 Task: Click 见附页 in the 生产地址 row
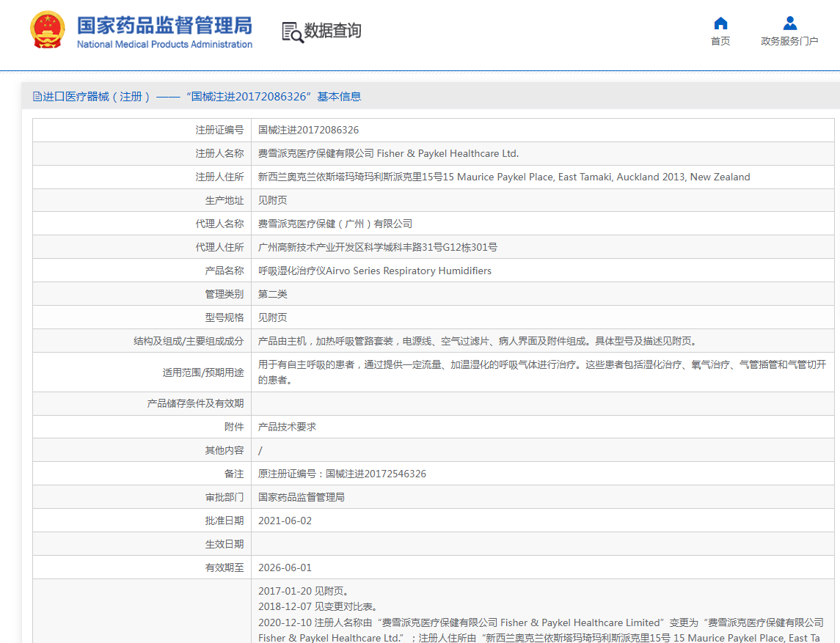pyautogui.click(x=272, y=200)
